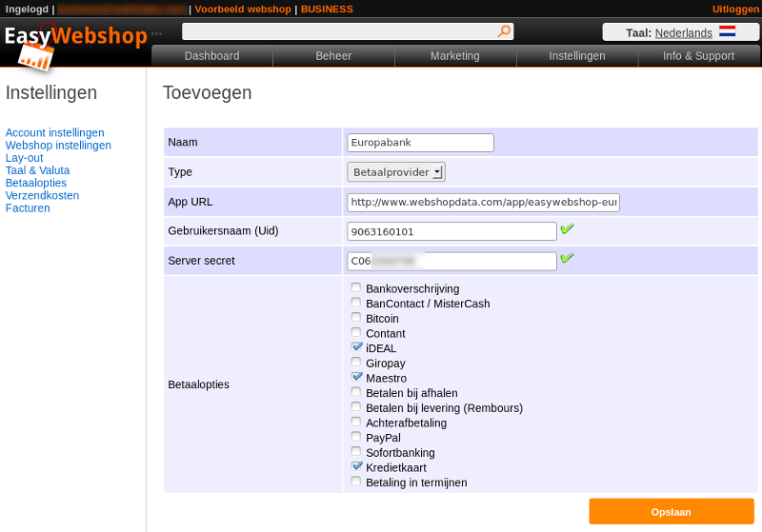Open Voorbeeld webshop link
Image resolution: width=762 pixels, height=532 pixels.
[243, 10]
